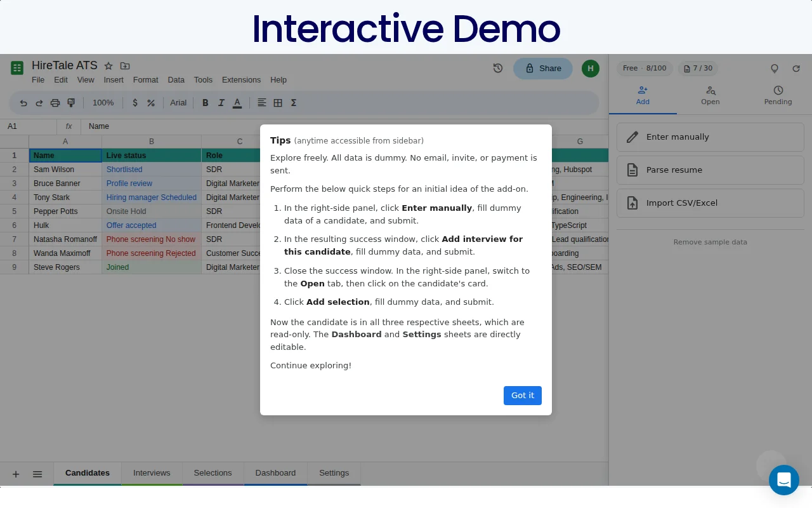Screen dimensions: 812x508
Task: Click the Parse resume option
Action: pyautogui.click(x=710, y=170)
